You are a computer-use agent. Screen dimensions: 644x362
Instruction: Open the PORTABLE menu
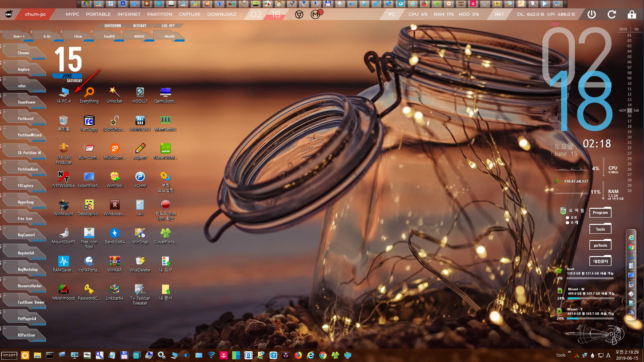click(x=98, y=14)
